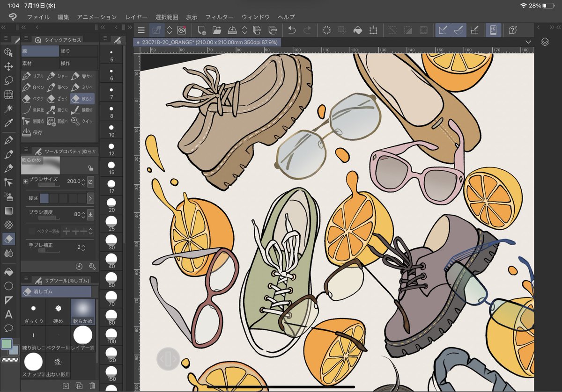Image resolution: width=562 pixels, height=392 pixels.
Task: Redo the action
Action: tap(307, 30)
